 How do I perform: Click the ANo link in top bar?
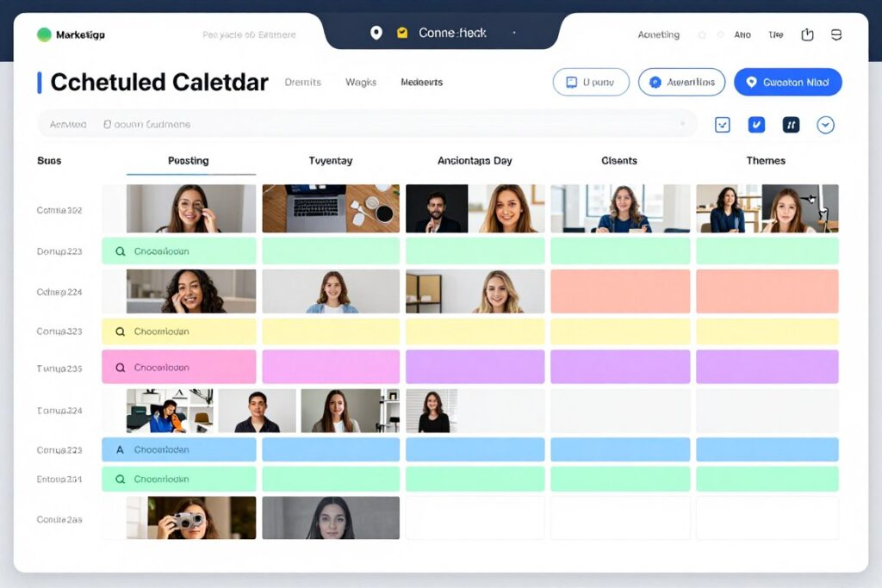742,34
